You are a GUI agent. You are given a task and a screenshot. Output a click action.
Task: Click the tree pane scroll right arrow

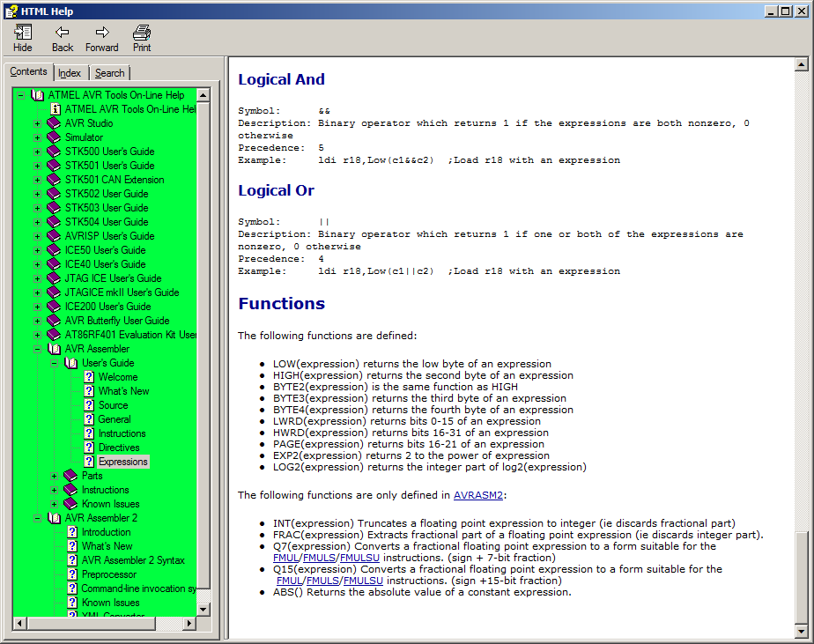189,623
